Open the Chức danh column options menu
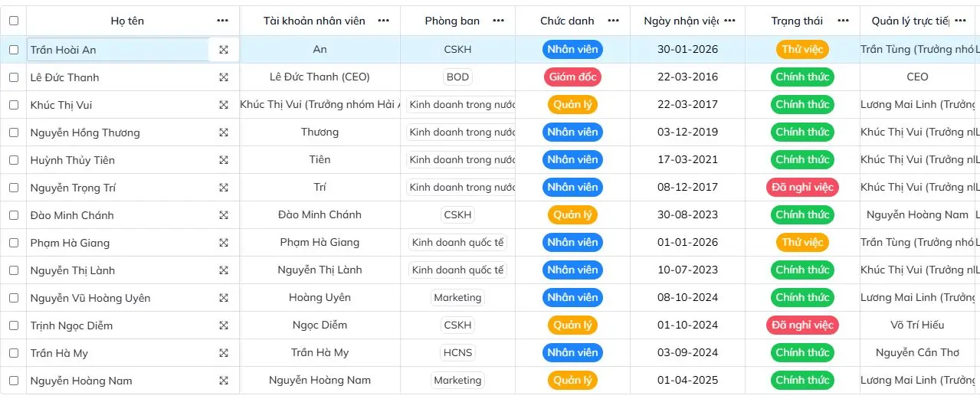Image resolution: width=980 pixels, height=399 pixels. tap(613, 21)
